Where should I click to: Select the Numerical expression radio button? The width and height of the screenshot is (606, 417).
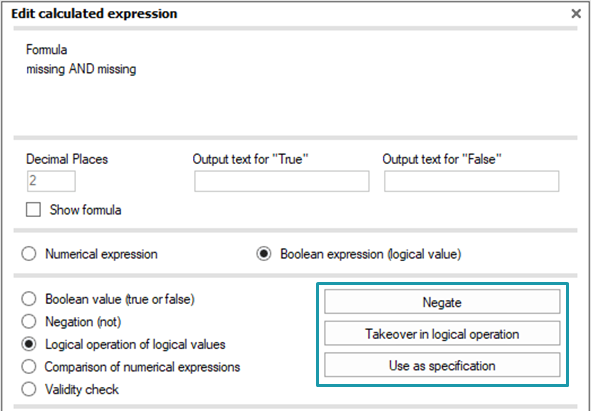pos(29,254)
